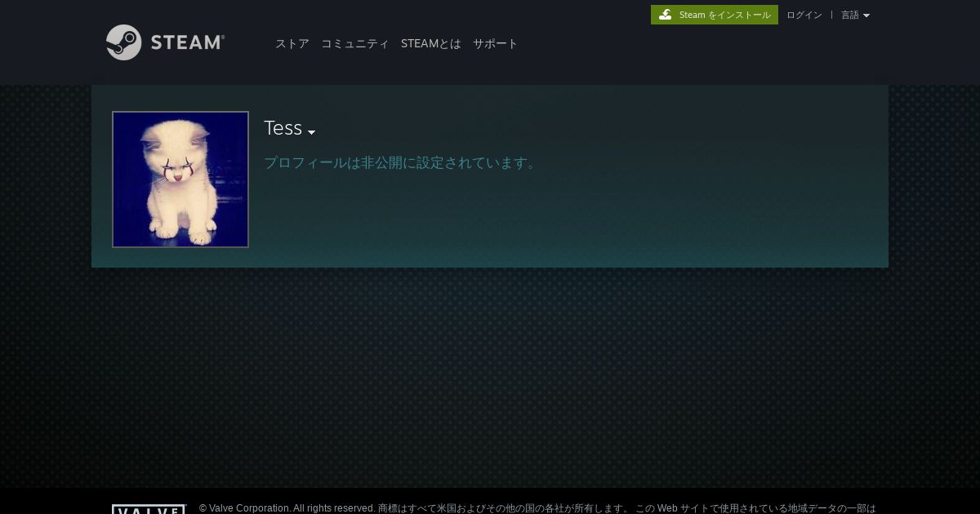Open the サポート menu item
This screenshot has height=514, width=980.
click(x=496, y=43)
